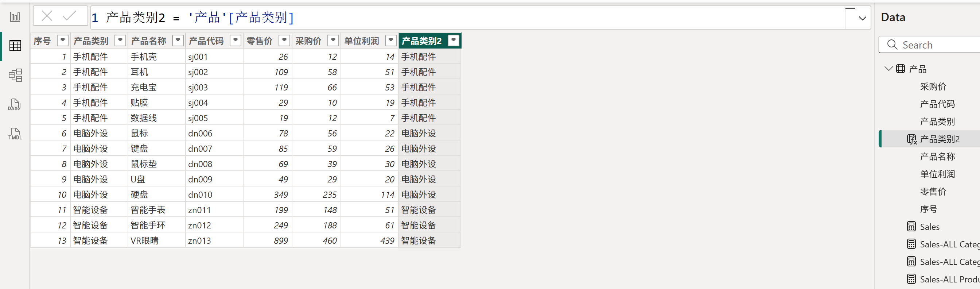980x289 pixels.
Task: Open filter dropdown for 产品类别 column
Action: tap(120, 40)
